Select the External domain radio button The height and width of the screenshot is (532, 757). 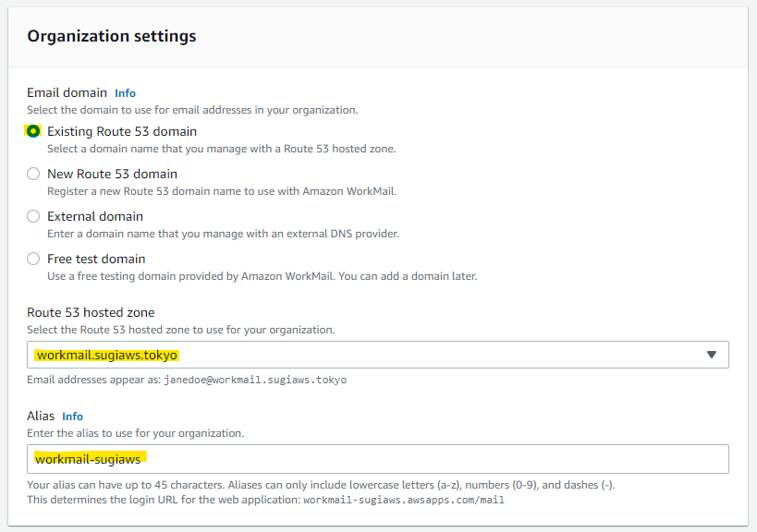click(x=33, y=216)
